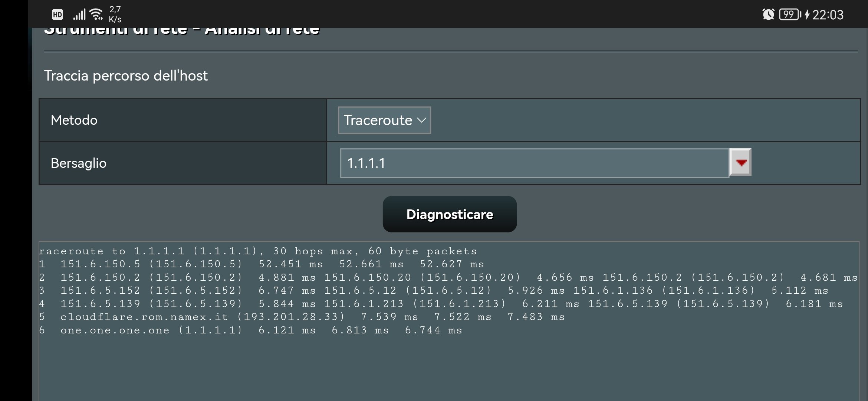Tap the battery 99 percent indicator
The height and width of the screenshot is (401, 868).
(x=789, y=14)
